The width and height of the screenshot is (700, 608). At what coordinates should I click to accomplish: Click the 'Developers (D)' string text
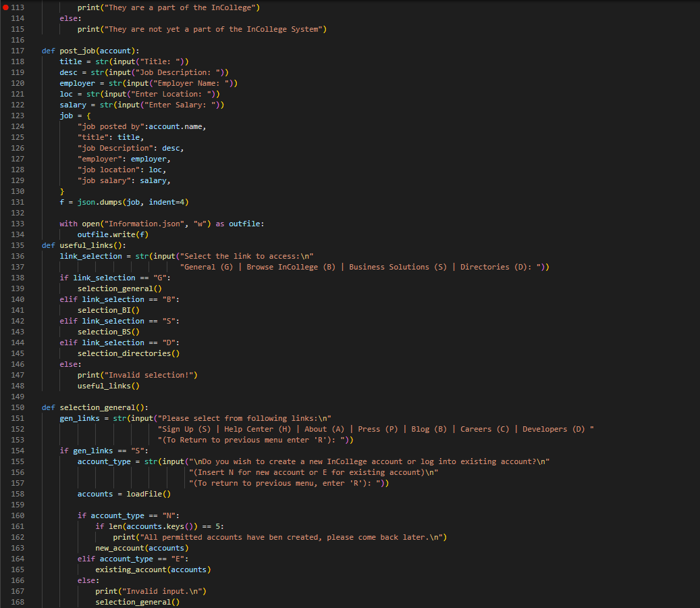click(554, 429)
